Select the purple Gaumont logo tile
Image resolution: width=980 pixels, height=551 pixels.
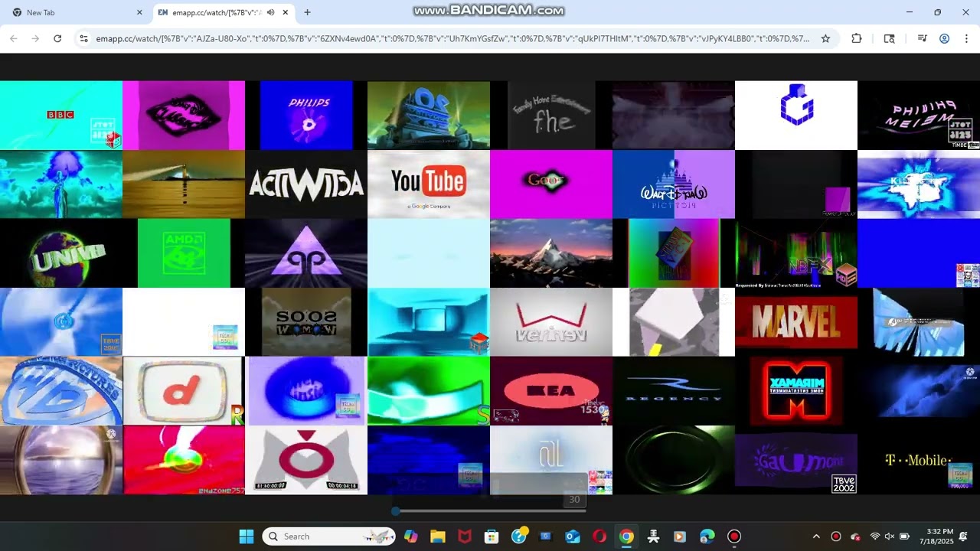(796, 460)
